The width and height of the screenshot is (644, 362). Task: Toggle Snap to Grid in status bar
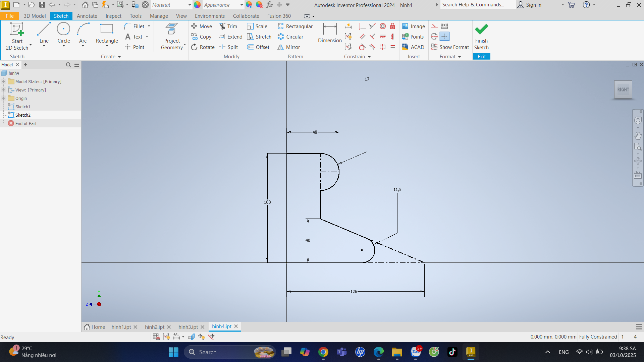[x=156, y=337]
